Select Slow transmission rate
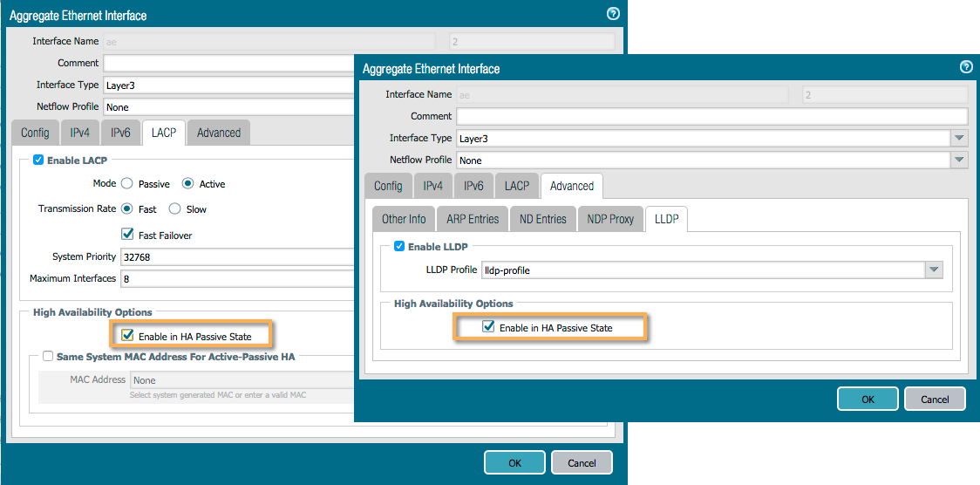Image resolution: width=980 pixels, height=485 pixels. coord(174,209)
